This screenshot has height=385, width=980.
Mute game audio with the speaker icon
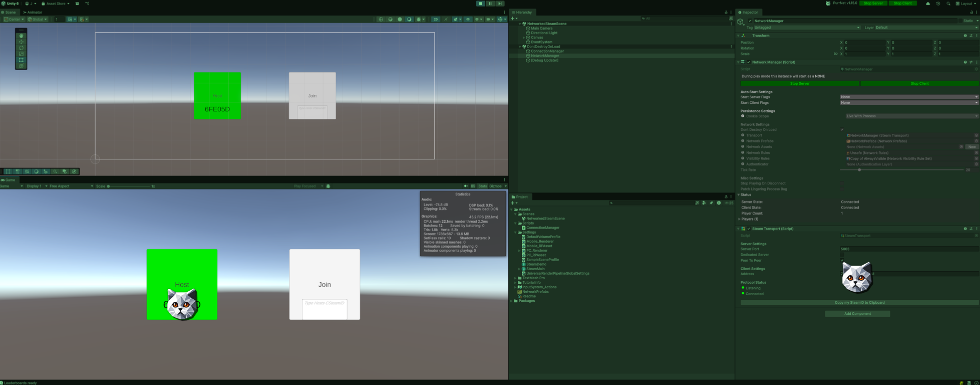466,186
